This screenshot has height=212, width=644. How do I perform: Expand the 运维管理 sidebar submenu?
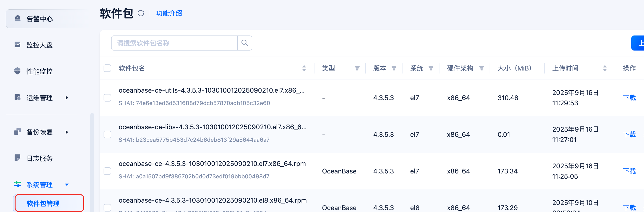[x=67, y=98]
